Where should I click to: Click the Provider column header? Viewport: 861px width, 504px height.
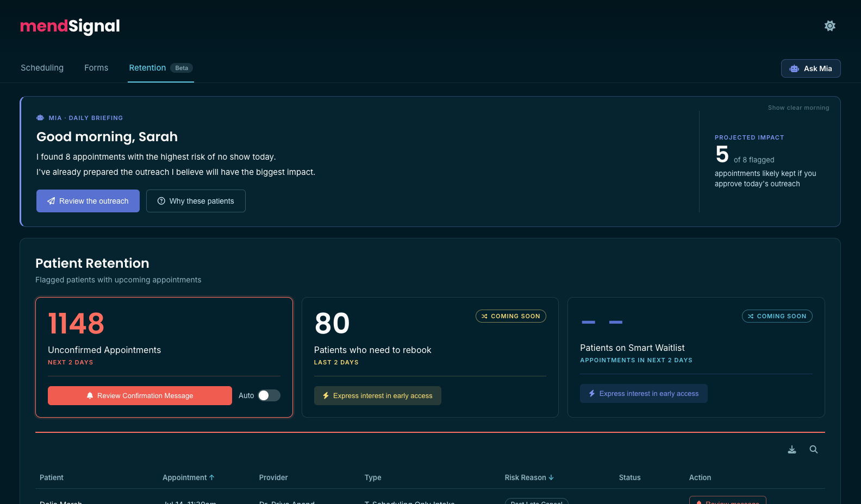[273, 477]
